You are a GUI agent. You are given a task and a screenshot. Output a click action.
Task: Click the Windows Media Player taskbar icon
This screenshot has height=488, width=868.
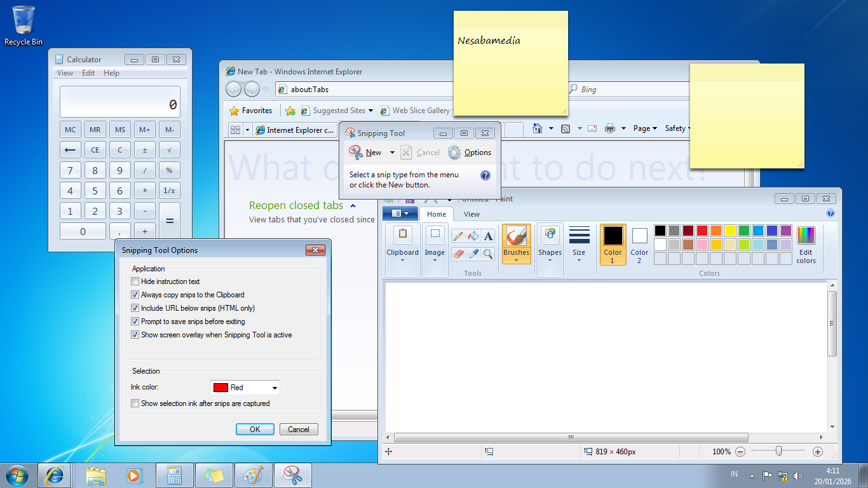133,475
